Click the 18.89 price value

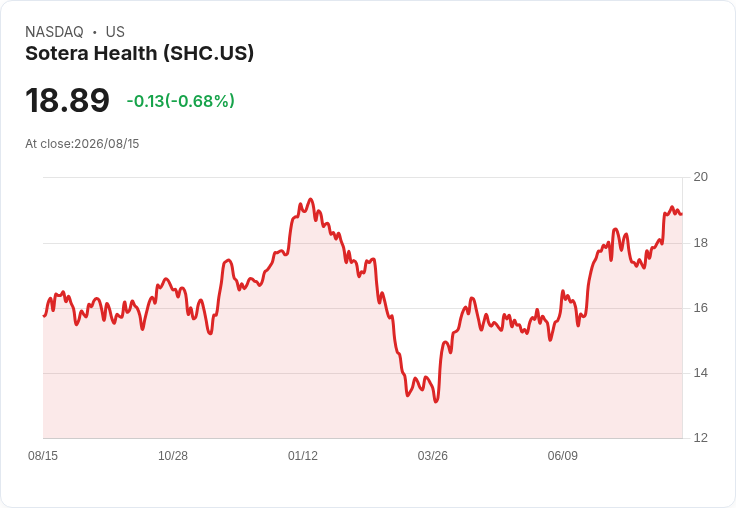[x=68, y=100]
